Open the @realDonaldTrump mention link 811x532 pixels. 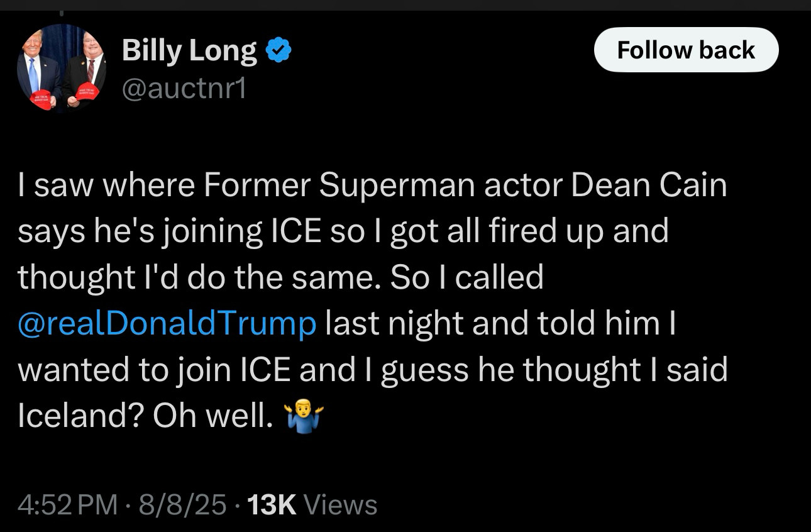167,324
